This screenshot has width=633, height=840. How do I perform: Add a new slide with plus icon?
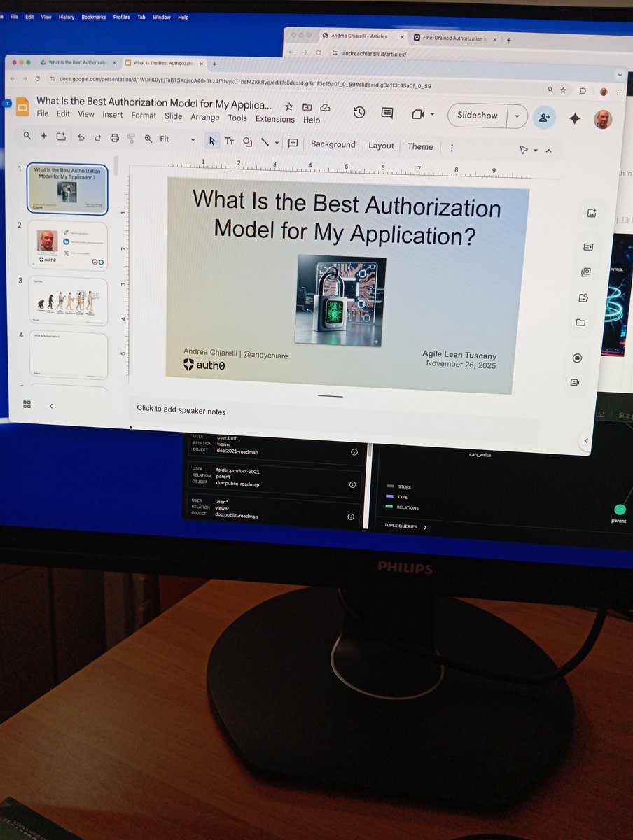[x=43, y=136]
